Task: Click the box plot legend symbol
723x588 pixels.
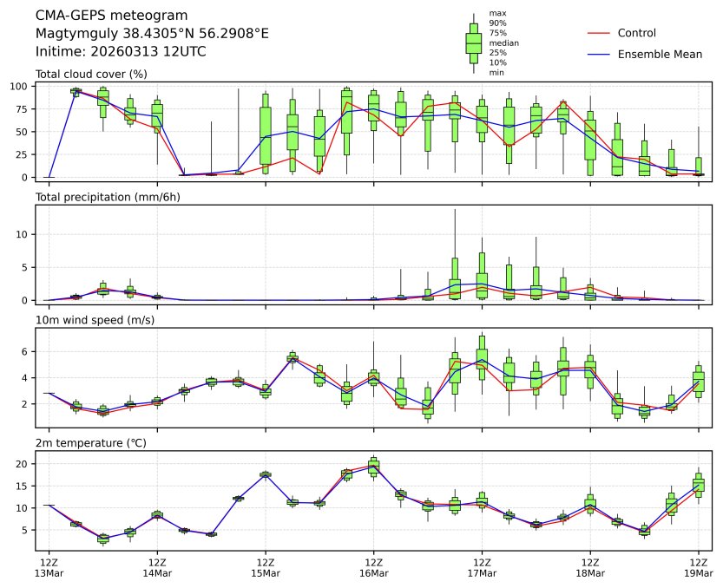Action: point(473,43)
